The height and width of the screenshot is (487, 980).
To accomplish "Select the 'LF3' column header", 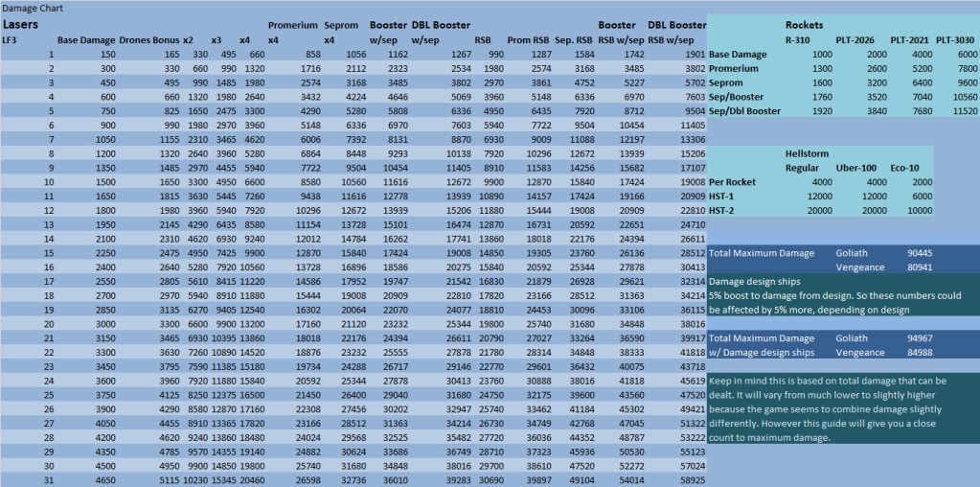I will pyautogui.click(x=10, y=40).
